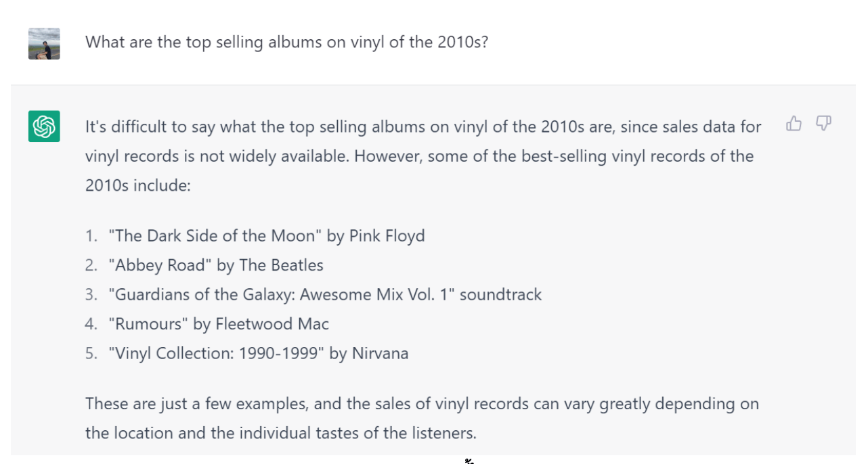
Task: Click the text "2010s include:"
Action: click(x=138, y=185)
